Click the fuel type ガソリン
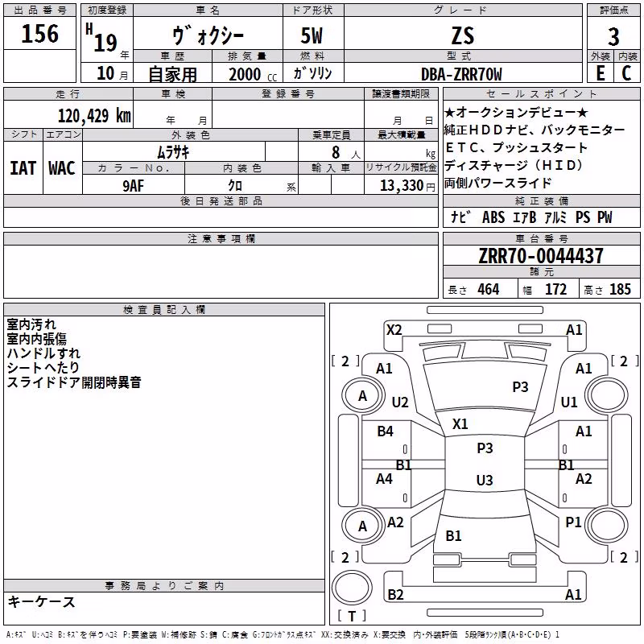This screenshot has width=644, height=644. click(312, 73)
